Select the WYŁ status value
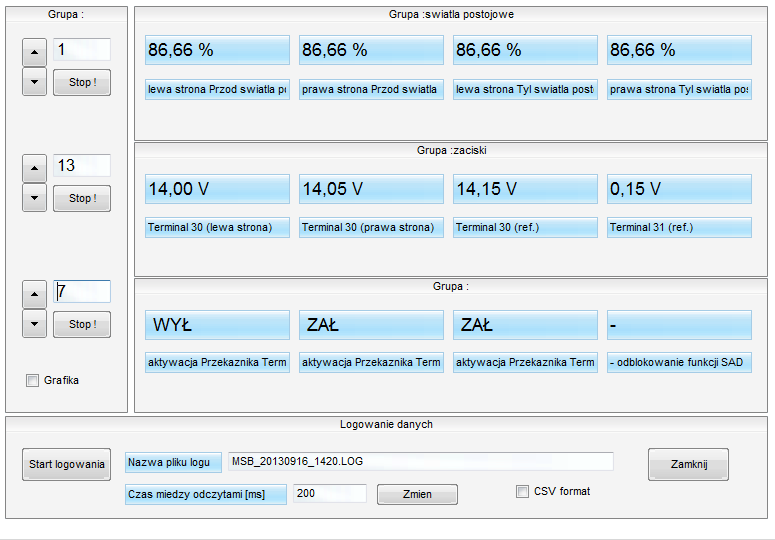Viewport: 775px width, 540px height. (217, 325)
